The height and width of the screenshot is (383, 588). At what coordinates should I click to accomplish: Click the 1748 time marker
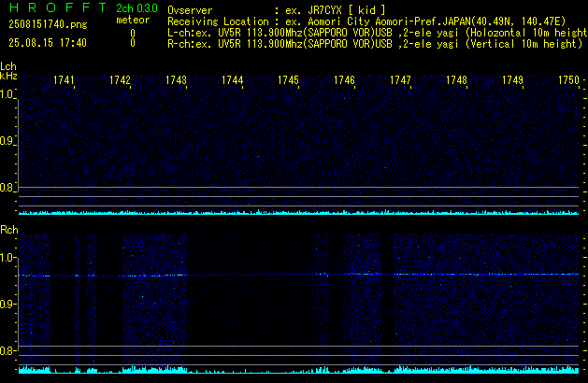(x=456, y=80)
